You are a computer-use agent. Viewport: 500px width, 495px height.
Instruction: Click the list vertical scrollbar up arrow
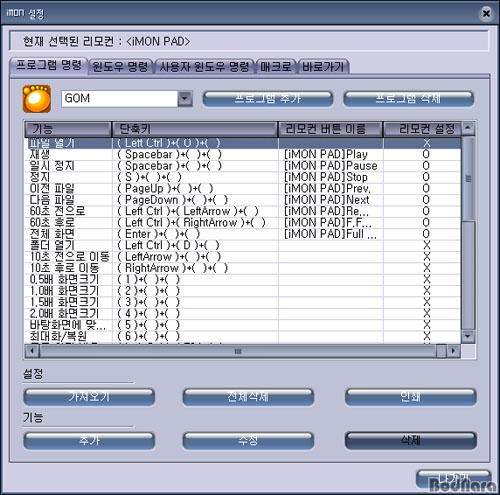[x=468, y=128]
